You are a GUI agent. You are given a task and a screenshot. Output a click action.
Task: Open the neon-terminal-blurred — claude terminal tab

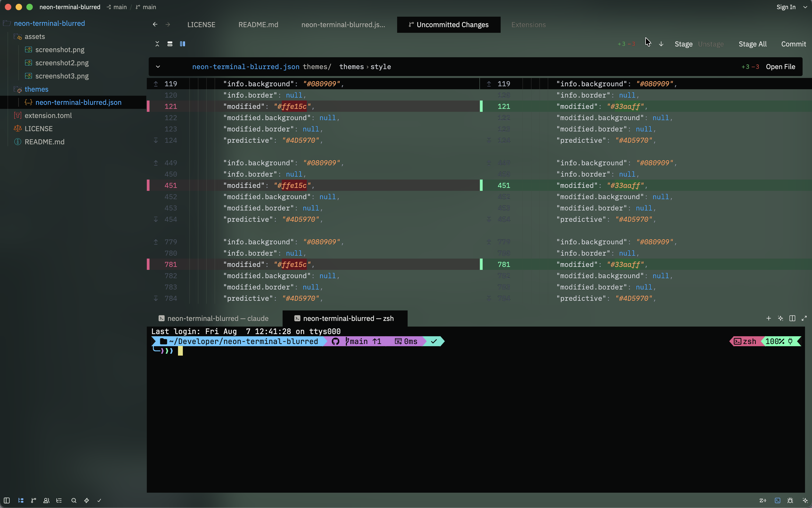click(x=213, y=318)
